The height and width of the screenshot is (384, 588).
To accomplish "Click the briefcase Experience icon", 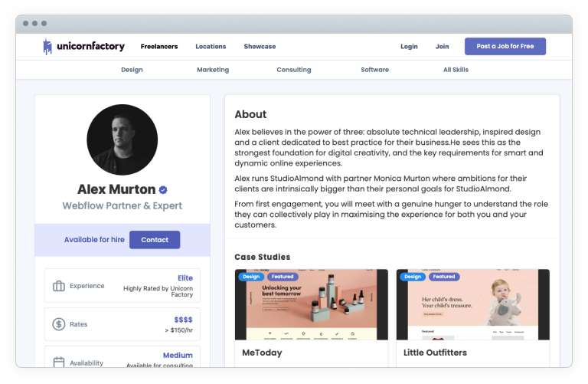I will pyautogui.click(x=59, y=286).
